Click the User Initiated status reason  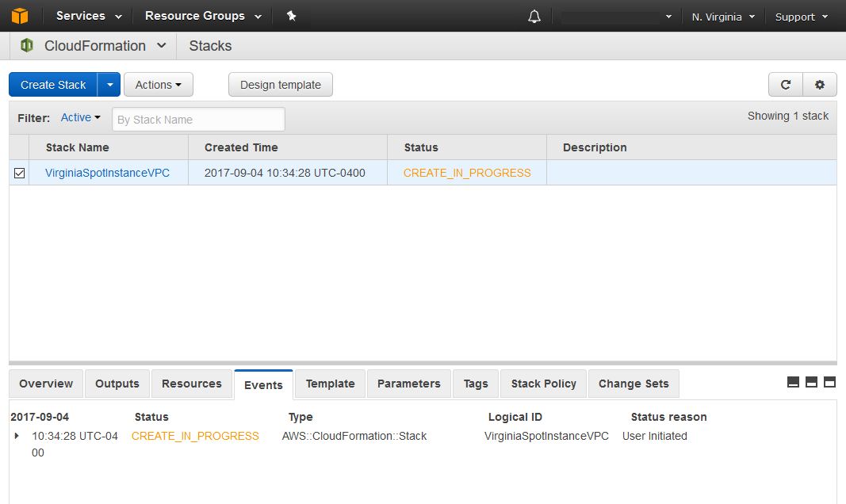coord(655,436)
